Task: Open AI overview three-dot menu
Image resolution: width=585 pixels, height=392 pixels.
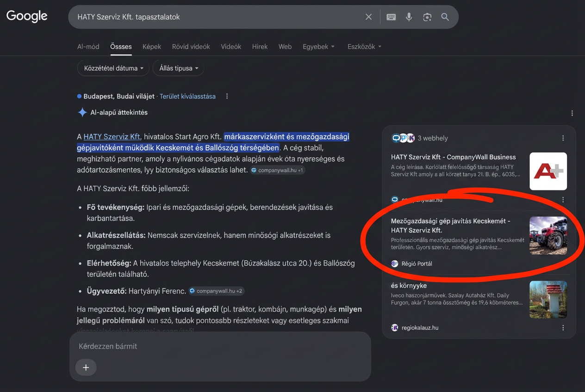Action: point(572,113)
